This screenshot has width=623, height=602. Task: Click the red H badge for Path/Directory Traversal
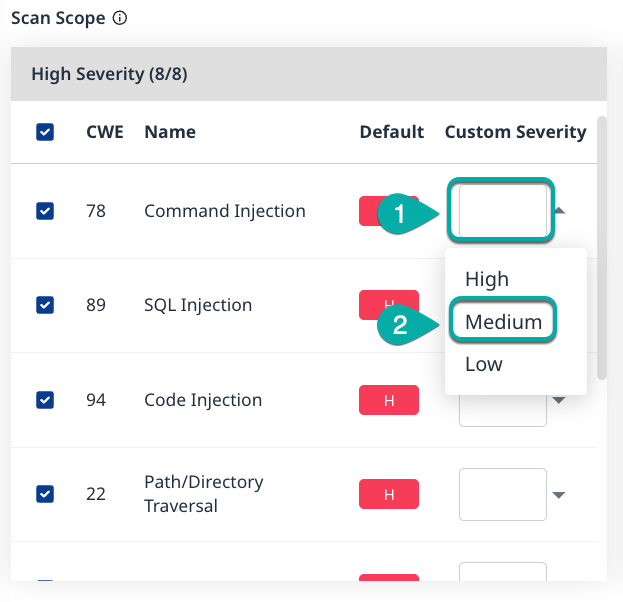point(389,494)
